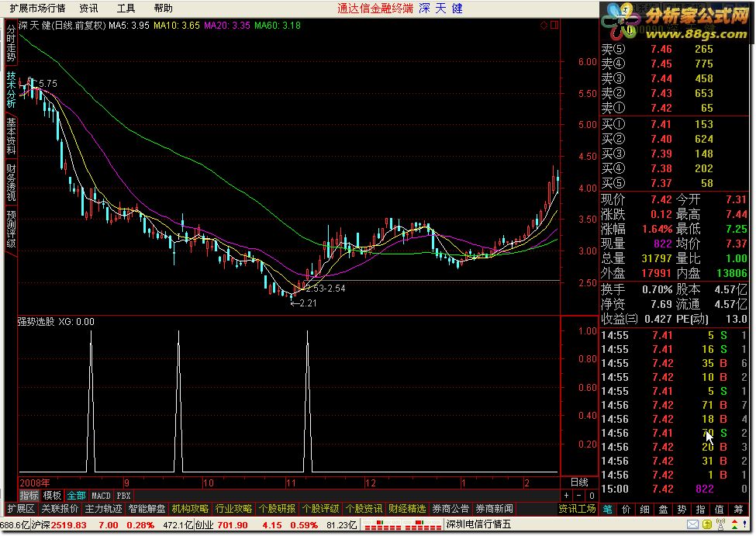Click the 买⑤ 7.37 order row

pos(674,183)
